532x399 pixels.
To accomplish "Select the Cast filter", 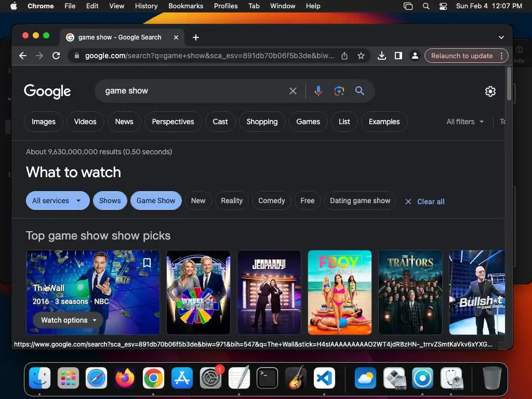I will point(220,122).
